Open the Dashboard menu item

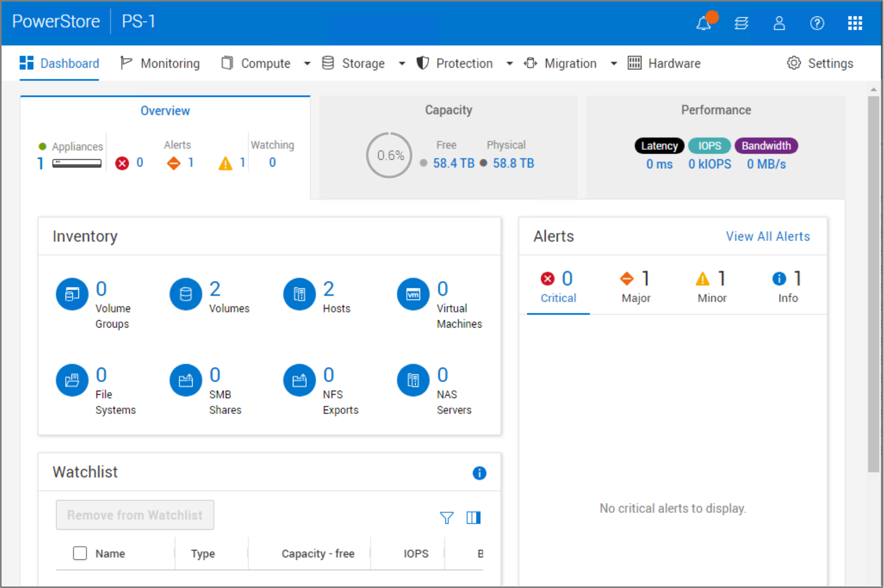click(59, 63)
